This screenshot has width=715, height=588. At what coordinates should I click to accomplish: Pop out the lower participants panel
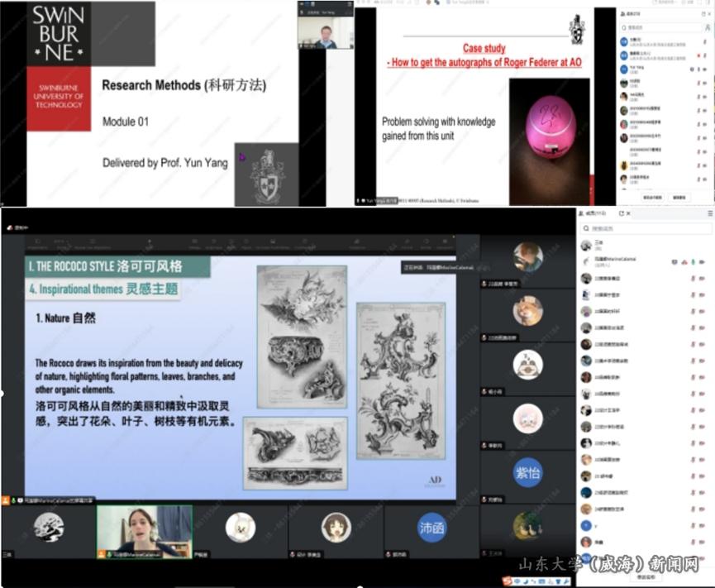tap(621, 213)
